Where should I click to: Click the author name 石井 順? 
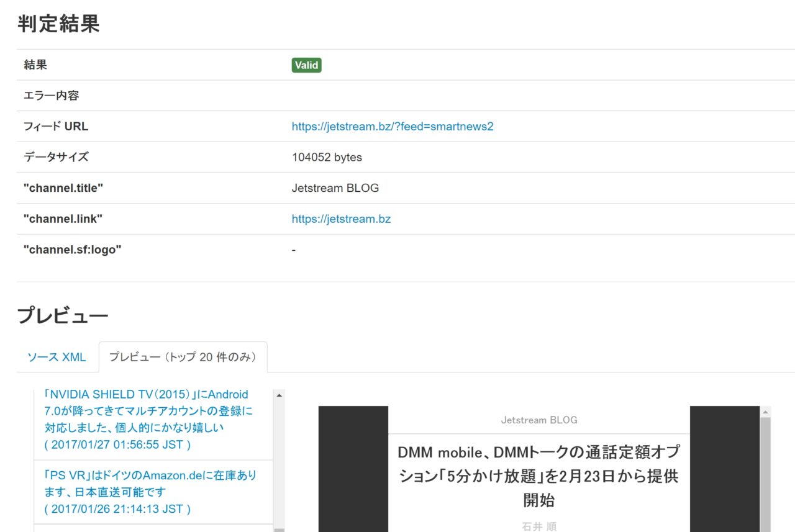point(538,526)
